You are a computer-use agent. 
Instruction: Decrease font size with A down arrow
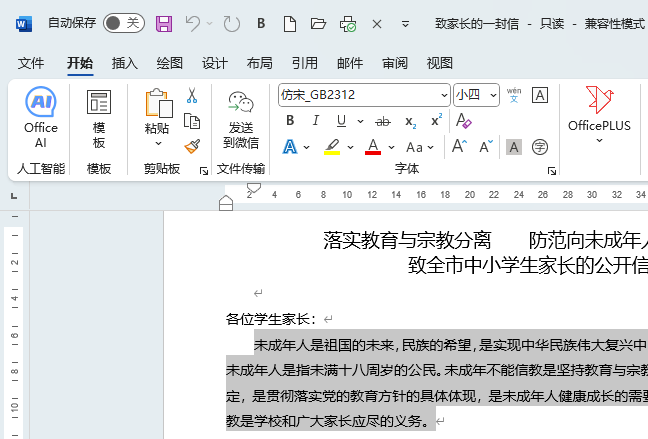486,146
